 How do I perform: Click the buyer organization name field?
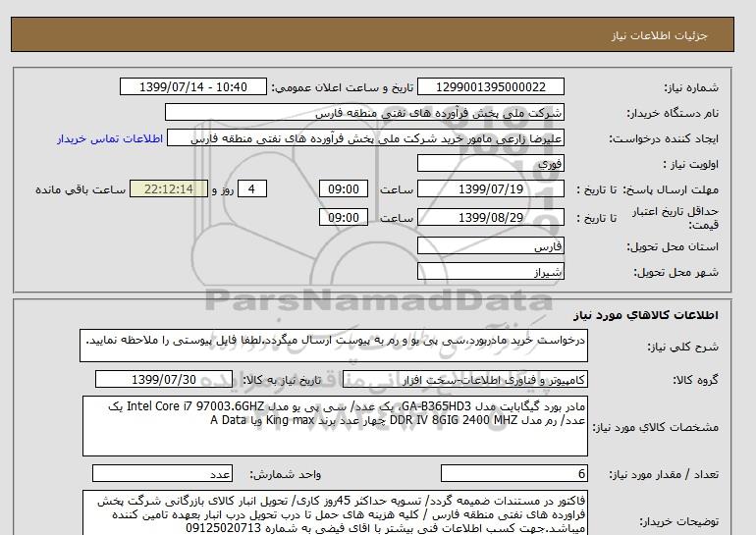click(x=364, y=113)
